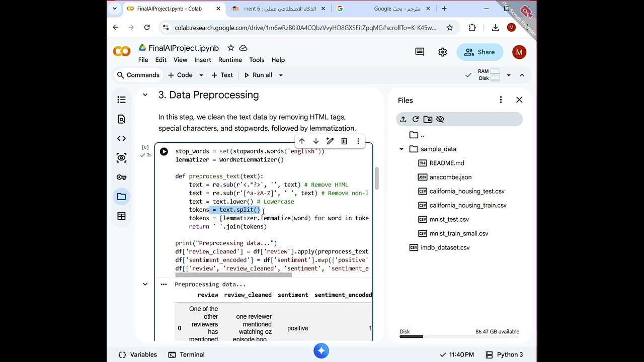The image size is (644, 362).
Task: Open the Secrets key panel
Action: point(121,177)
